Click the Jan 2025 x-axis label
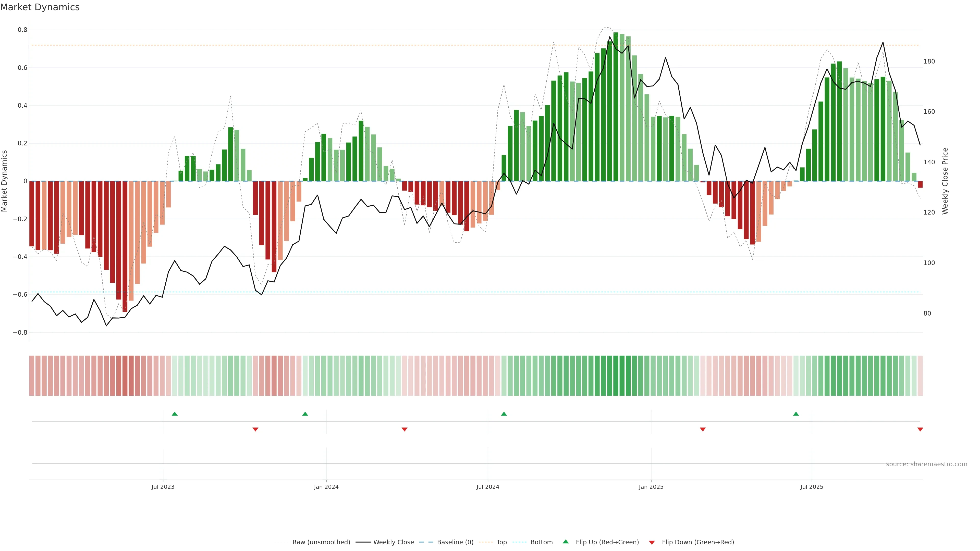 (x=651, y=487)
